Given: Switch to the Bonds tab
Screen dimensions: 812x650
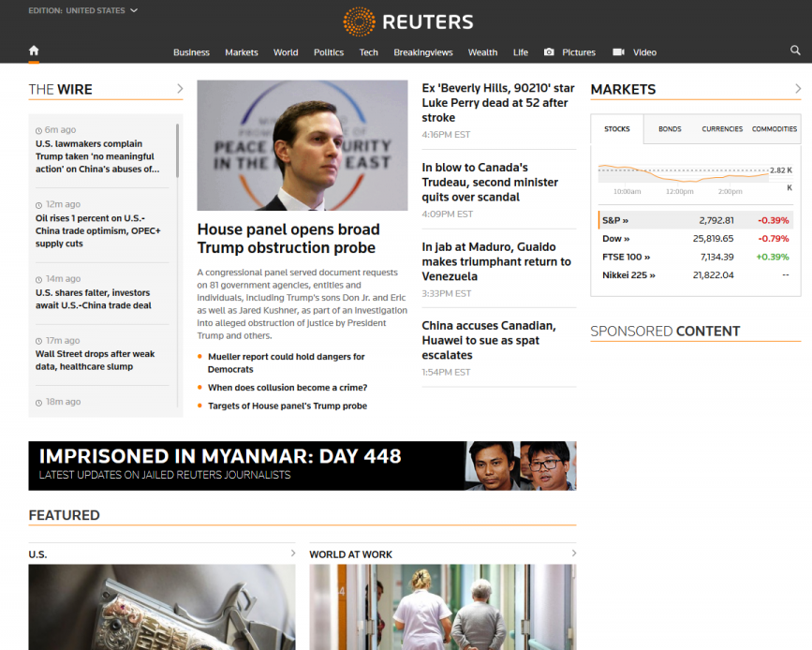Looking at the screenshot, I should [670, 129].
